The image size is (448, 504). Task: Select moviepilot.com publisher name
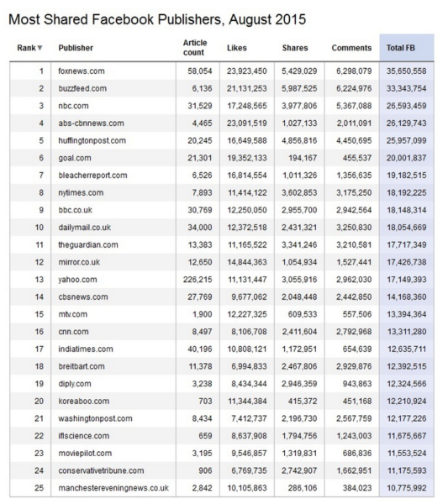[85, 453]
